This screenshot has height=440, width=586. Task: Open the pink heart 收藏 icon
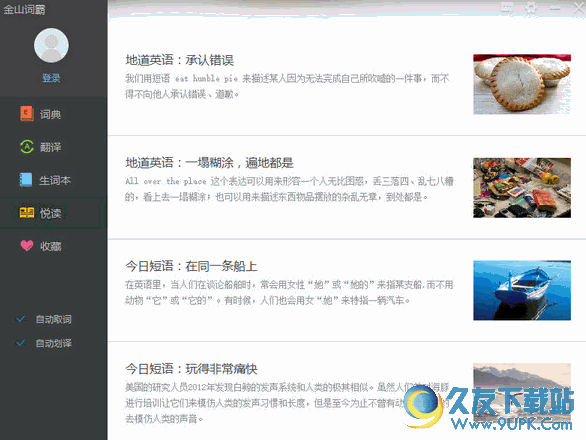coord(27,246)
